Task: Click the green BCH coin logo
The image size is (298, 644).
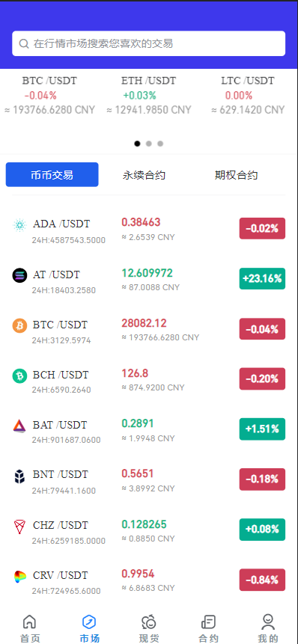Action: [x=19, y=375]
